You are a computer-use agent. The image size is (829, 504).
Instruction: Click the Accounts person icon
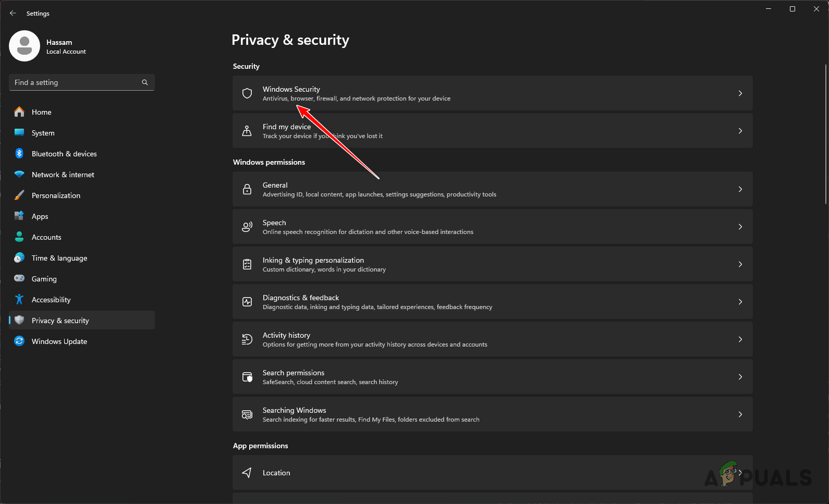(19, 237)
